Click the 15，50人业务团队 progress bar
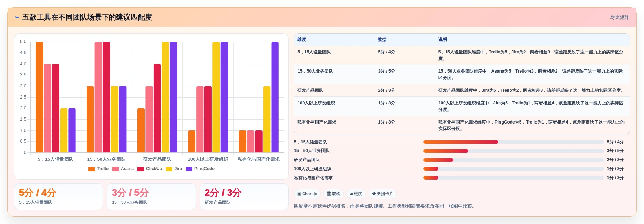 (x=513, y=151)
